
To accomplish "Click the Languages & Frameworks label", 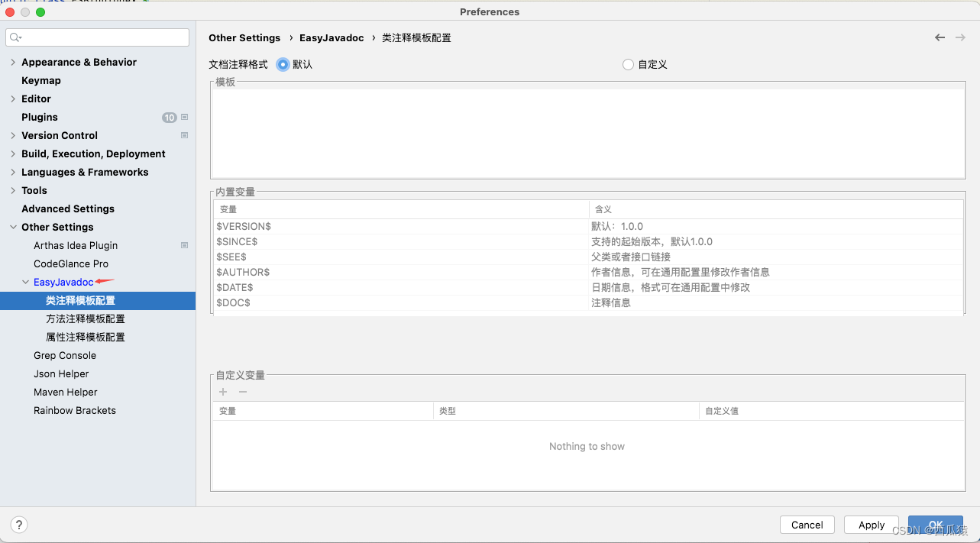I will [x=85, y=172].
